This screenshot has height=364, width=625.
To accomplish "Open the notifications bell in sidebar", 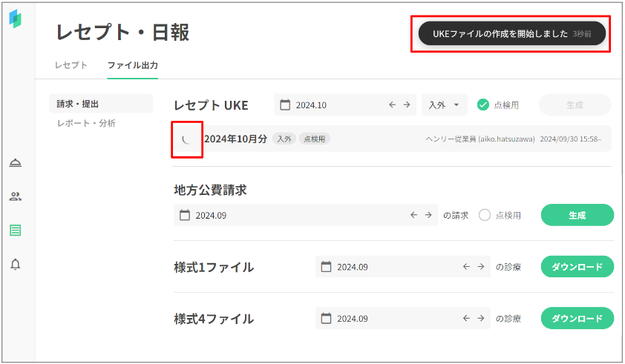I will (16, 265).
